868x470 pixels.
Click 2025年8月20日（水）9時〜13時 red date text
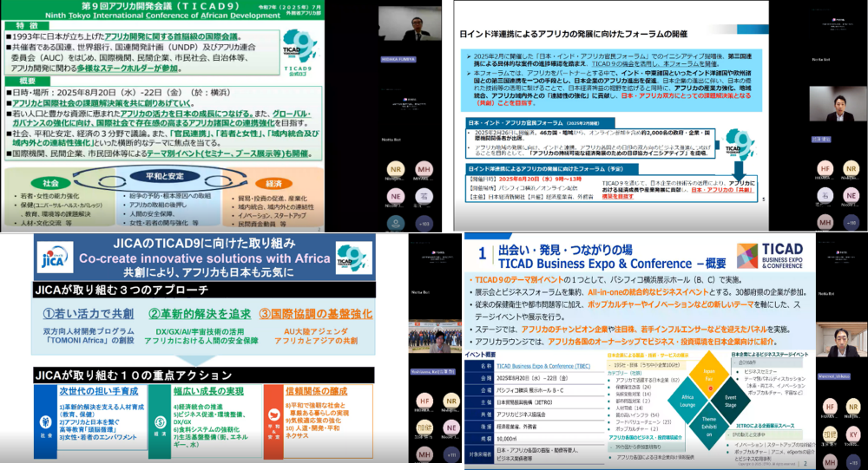540,180
